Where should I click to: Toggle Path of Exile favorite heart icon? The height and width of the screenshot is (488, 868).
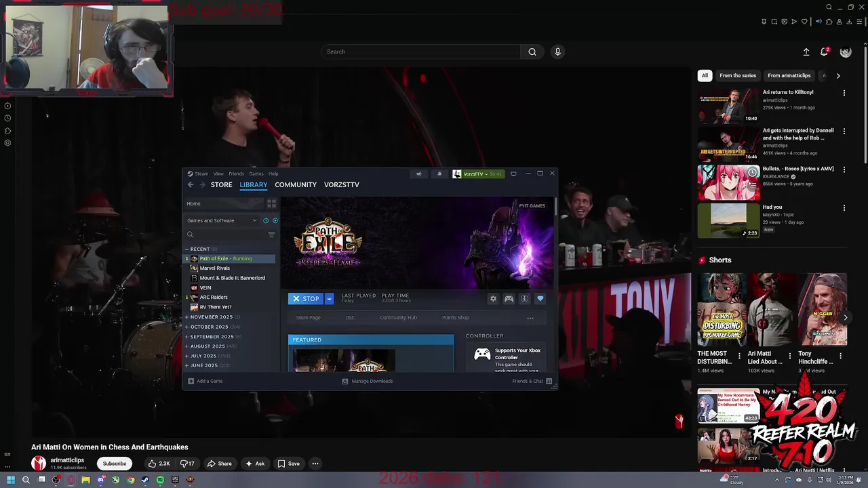coord(540,299)
